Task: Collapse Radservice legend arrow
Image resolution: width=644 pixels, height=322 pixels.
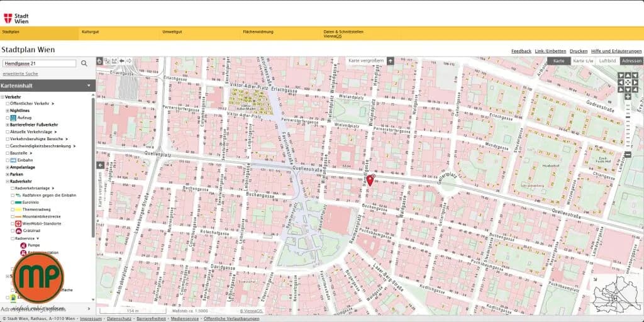Action: pyautogui.click(x=37, y=238)
